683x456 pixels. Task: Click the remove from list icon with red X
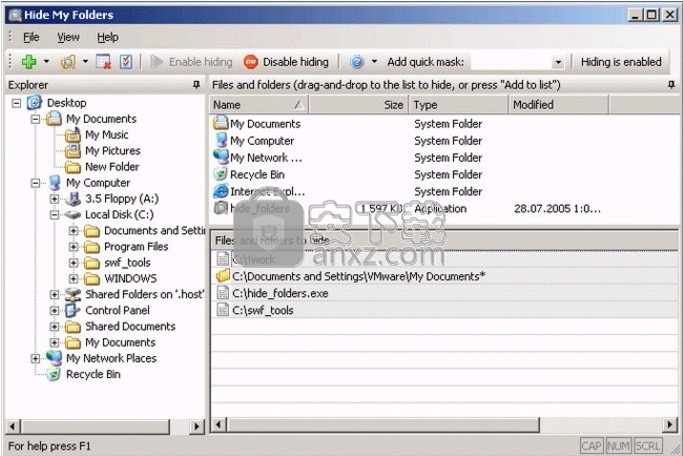[104, 62]
